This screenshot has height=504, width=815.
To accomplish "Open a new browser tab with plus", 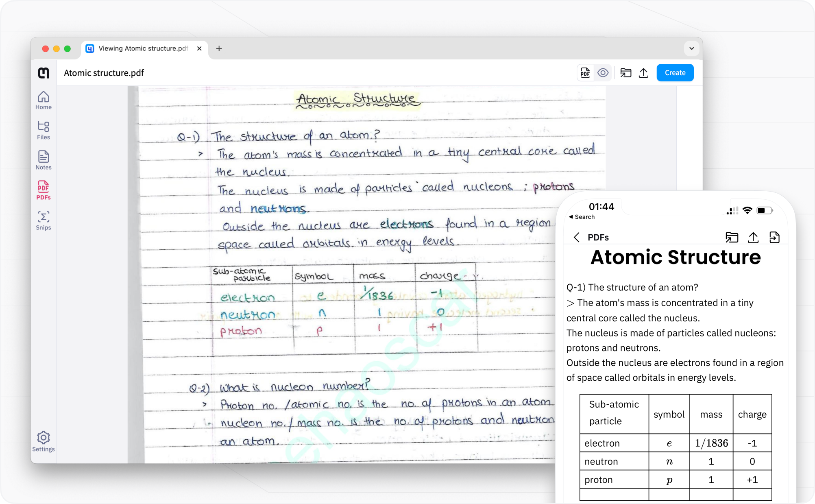I will pyautogui.click(x=219, y=48).
